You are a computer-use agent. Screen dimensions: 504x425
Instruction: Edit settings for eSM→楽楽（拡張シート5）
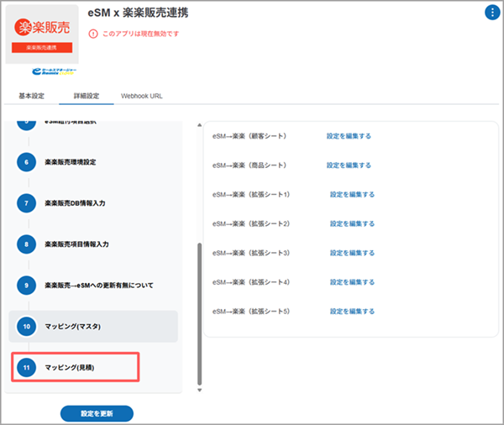(x=352, y=311)
